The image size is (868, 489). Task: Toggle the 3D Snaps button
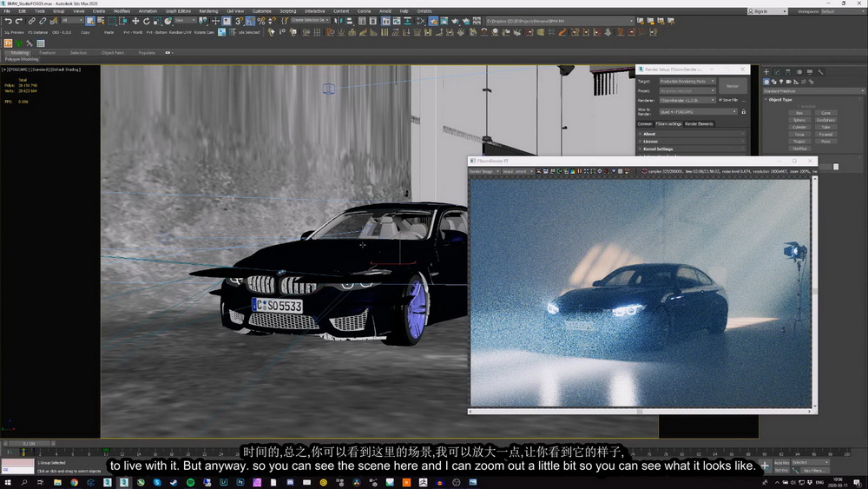(x=240, y=21)
